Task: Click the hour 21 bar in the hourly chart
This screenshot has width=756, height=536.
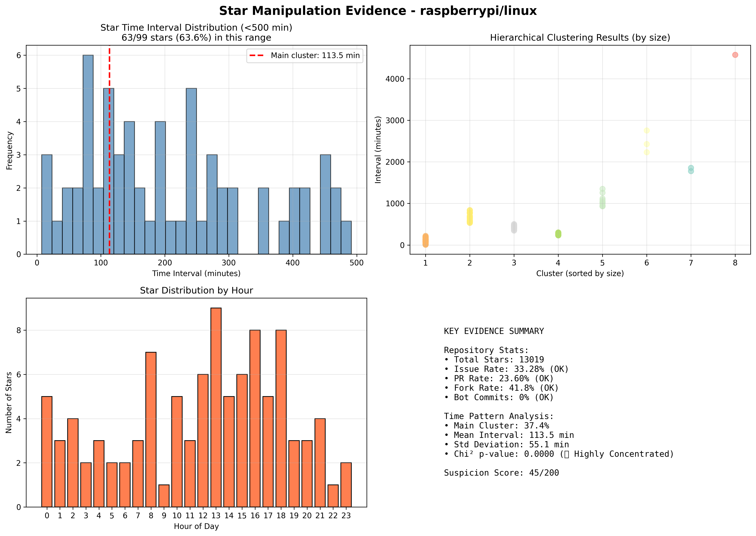Action: tap(320, 463)
